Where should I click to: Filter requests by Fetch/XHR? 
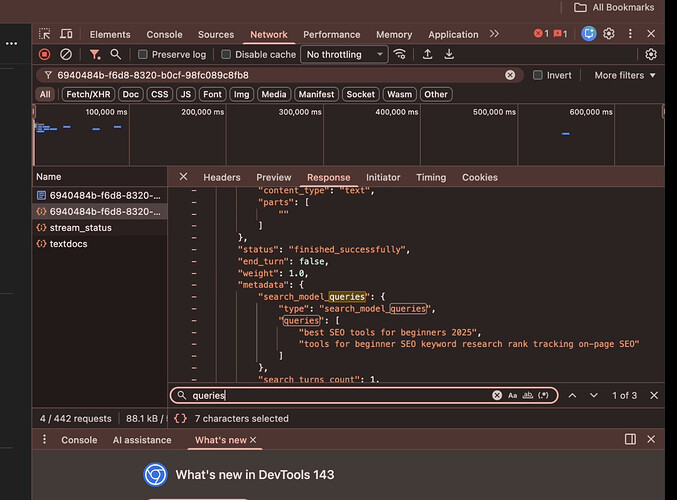click(86, 94)
